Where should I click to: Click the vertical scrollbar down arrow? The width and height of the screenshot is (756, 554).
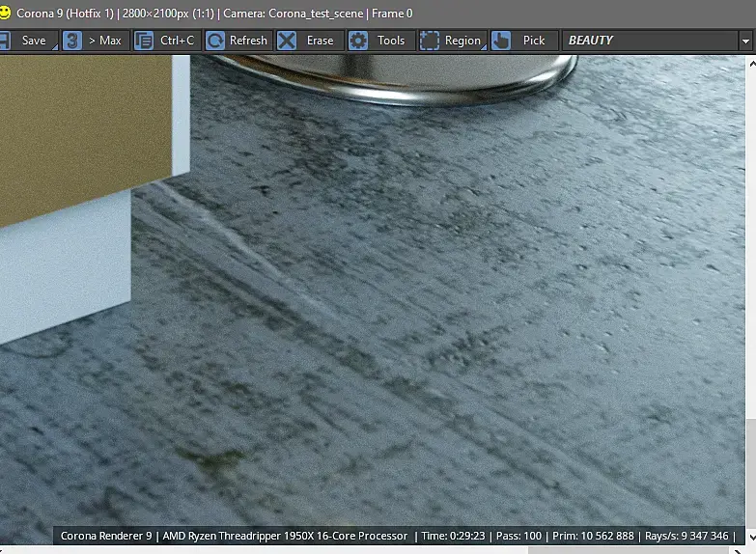752,537
